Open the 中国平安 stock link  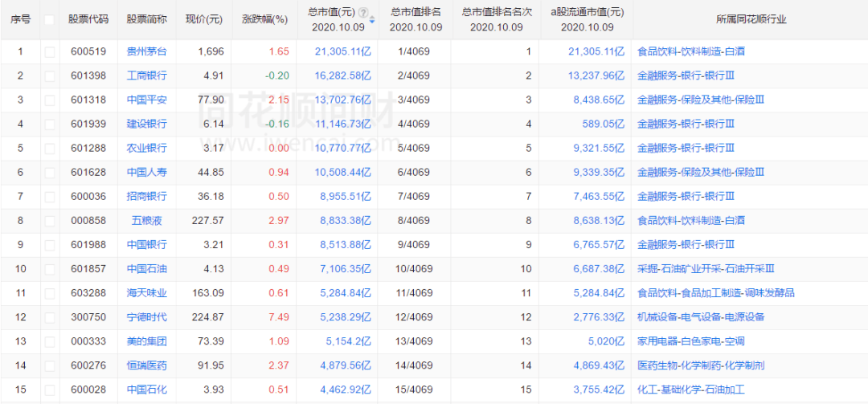tap(147, 100)
